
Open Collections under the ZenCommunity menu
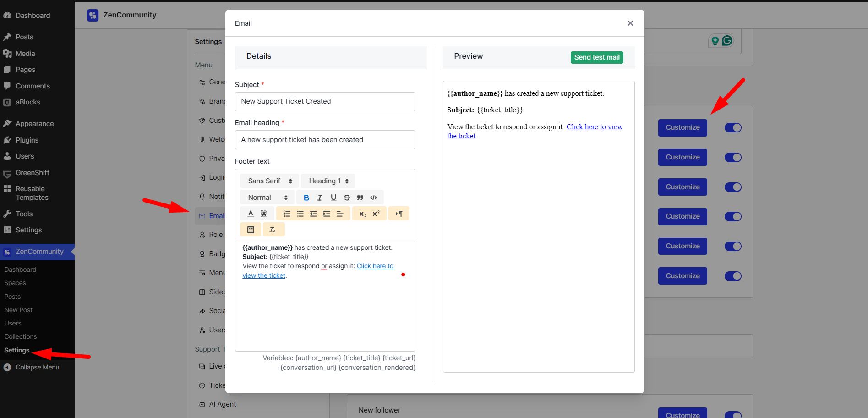(x=21, y=336)
